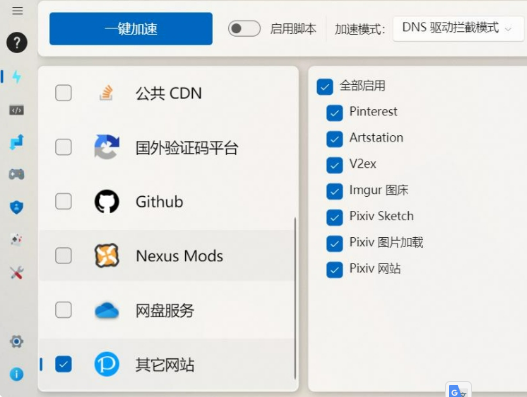Click the 一键加速 button
527x397 pixels.
pyautogui.click(x=131, y=29)
